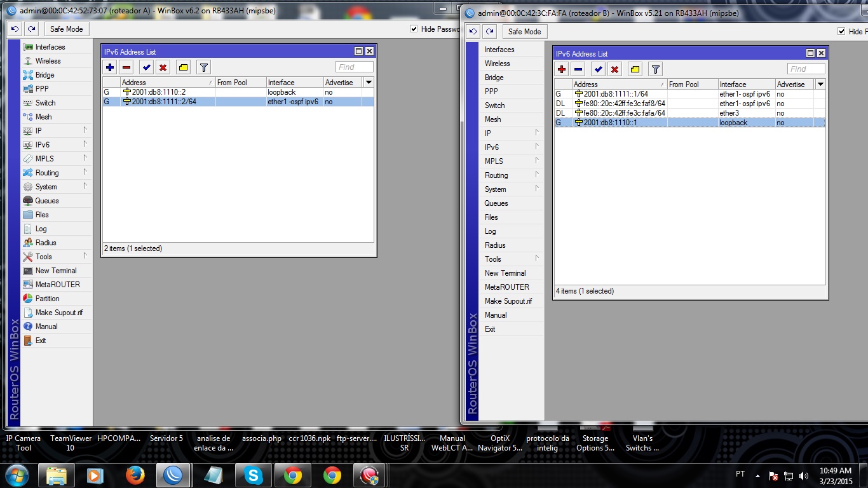Enable selected address with checkmark in roteador B
Image resolution: width=868 pixels, height=488 pixels.
tap(599, 69)
